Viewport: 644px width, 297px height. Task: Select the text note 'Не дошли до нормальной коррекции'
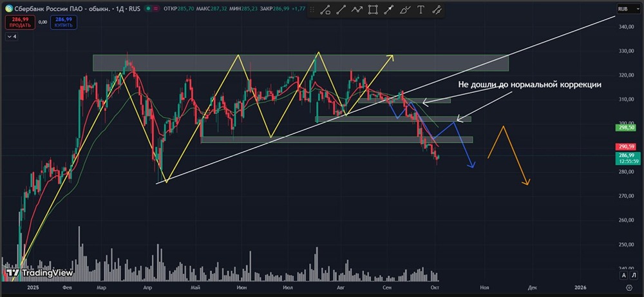[x=530, y=85]
